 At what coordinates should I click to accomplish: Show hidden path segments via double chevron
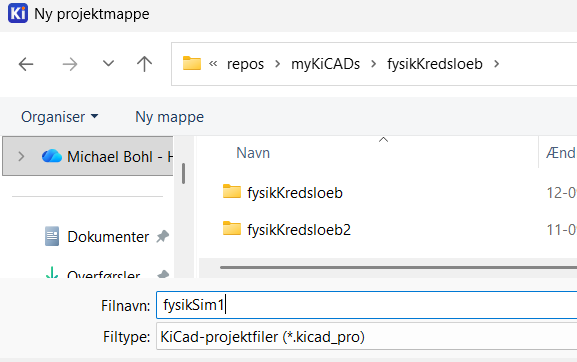coord(213,64)
